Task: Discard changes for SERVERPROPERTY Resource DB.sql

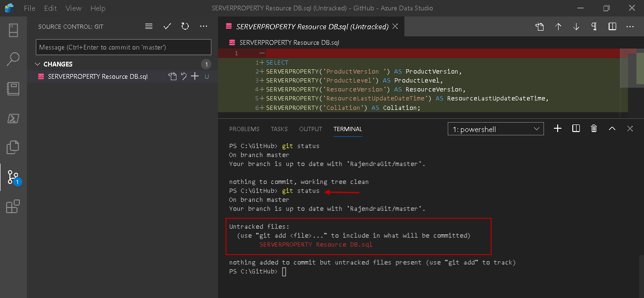Action: coord(184,76)
